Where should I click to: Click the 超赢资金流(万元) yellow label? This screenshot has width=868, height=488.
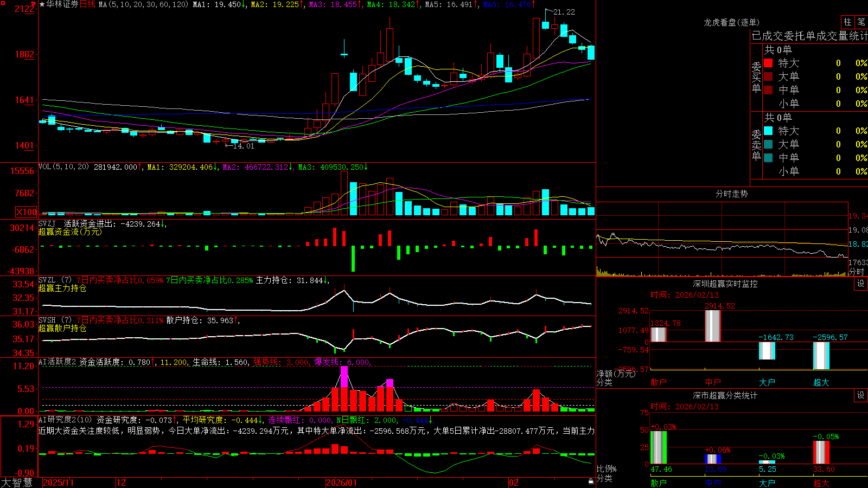tap(70, 232)
